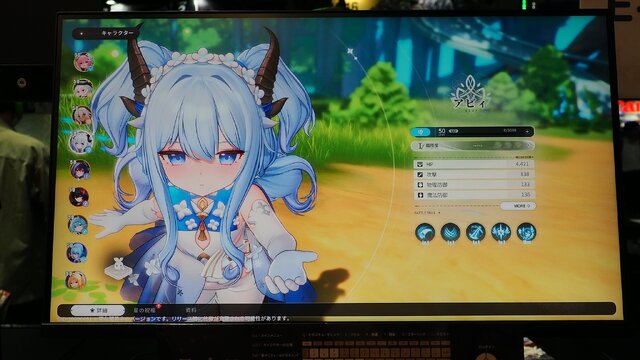Viewport: 640px width, 360px height.
Task: Click the plus button on level bar
Action: [x=527, y=131]
